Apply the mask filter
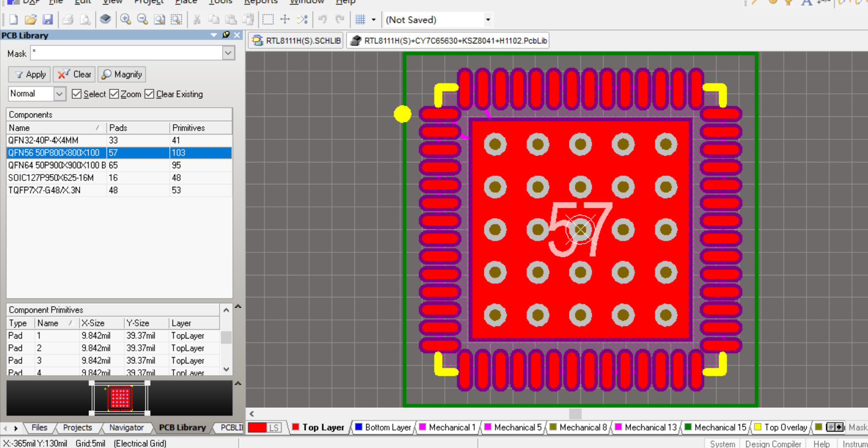 29,74
